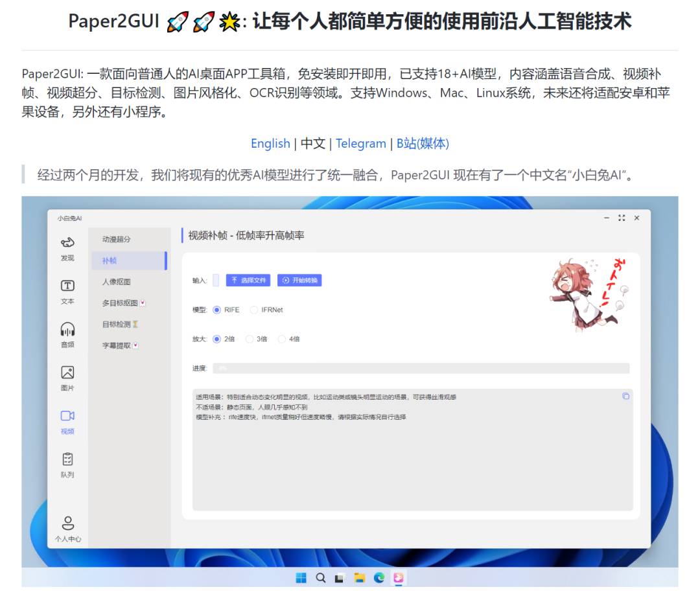The image size is (700, 598).
Task: Choose 3倍 magnification option
Action: pos(250,339)
